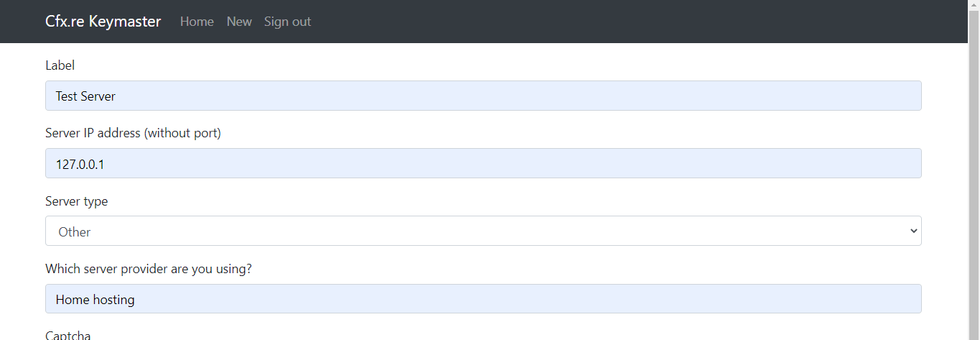
Task: Open the Cfx.re Keymaster brand link
Action: (x=103, y=22)
